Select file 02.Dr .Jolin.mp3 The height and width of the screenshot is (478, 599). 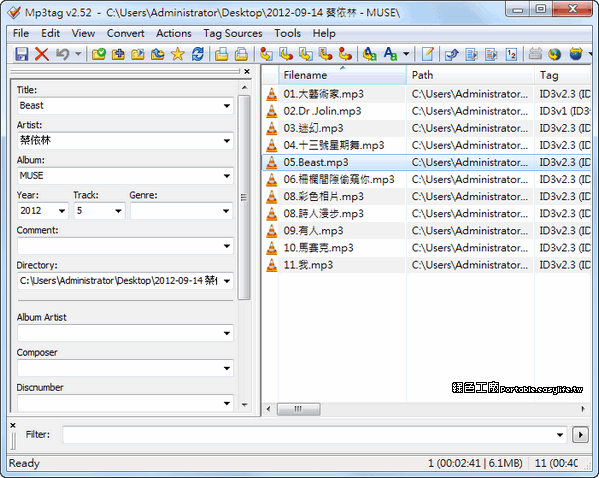(x=322, y=111)
